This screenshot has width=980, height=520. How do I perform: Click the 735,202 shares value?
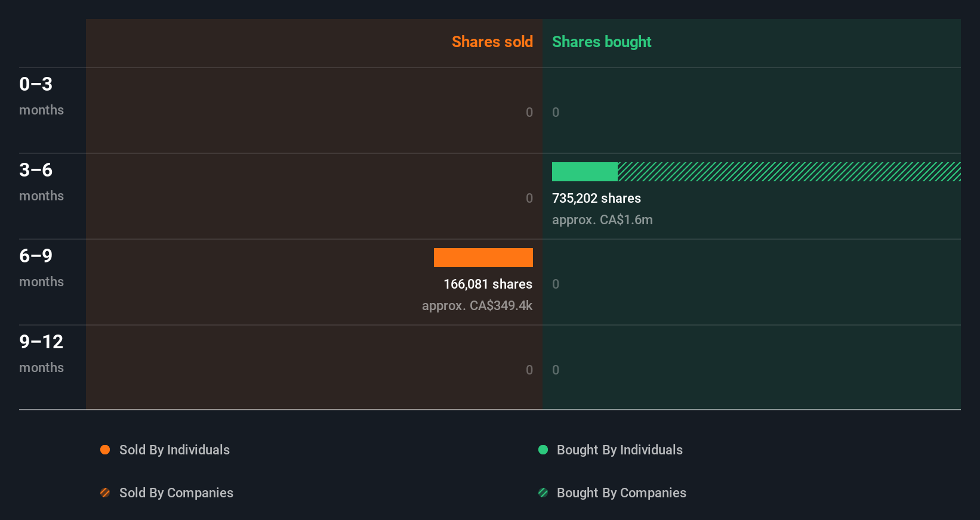point(596,198)
